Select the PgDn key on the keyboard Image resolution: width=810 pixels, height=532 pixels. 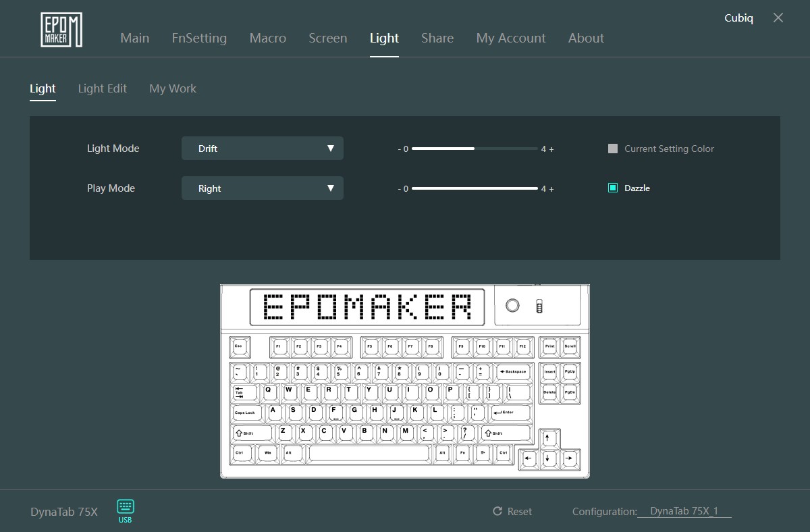(x=570, y=392)
